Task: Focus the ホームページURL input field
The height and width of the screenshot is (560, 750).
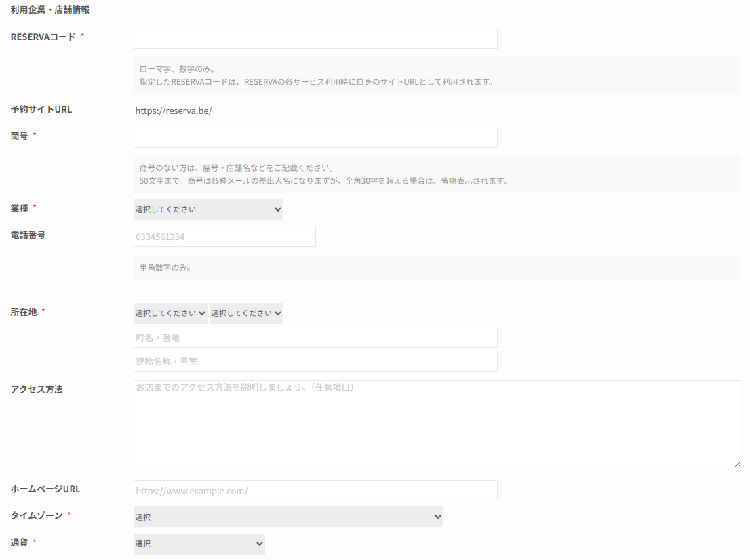Action: tap(315, 490)
